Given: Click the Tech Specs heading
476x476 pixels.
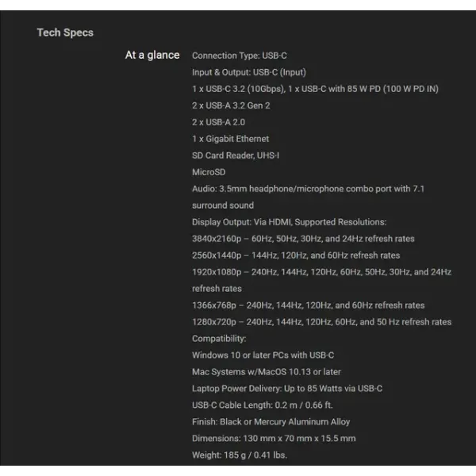Looking at the screenshot, I should point(65,33).
